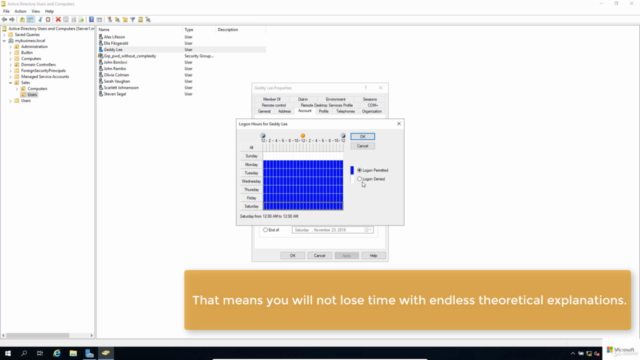Open the blue Help icon in toolbar
This screenshot has width=640, height=360.
[x=91, y=20]
